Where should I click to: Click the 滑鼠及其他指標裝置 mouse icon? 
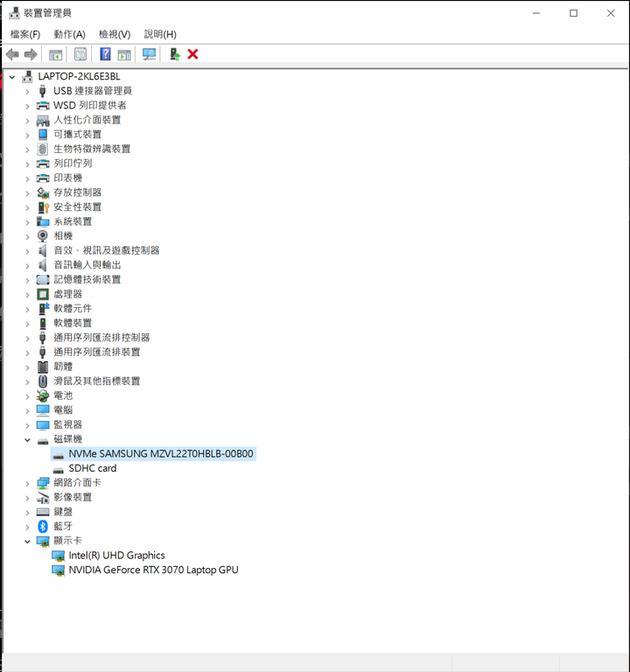[43, 381]
